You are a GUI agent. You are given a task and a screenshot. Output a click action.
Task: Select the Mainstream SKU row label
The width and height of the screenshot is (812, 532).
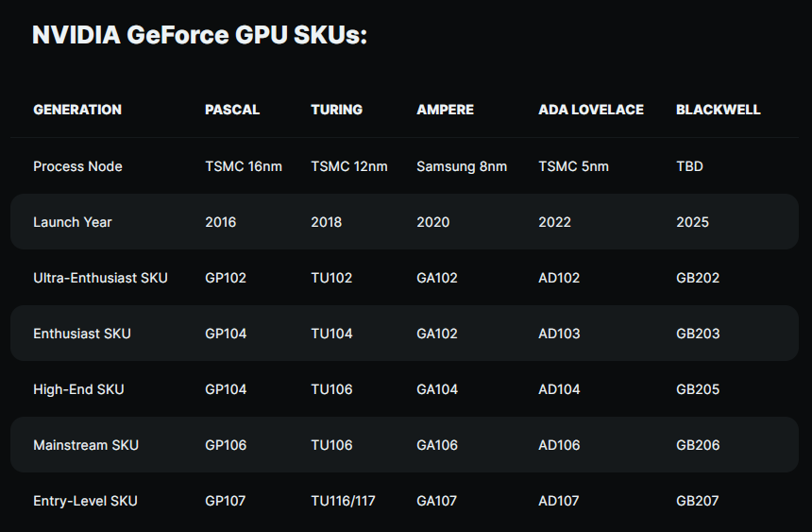pyautogui.click(x=86, y=445)
